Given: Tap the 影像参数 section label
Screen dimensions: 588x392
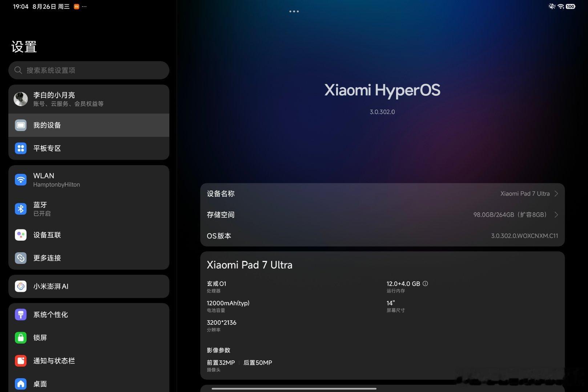Looking at the screenshot, I should (218, 350).
